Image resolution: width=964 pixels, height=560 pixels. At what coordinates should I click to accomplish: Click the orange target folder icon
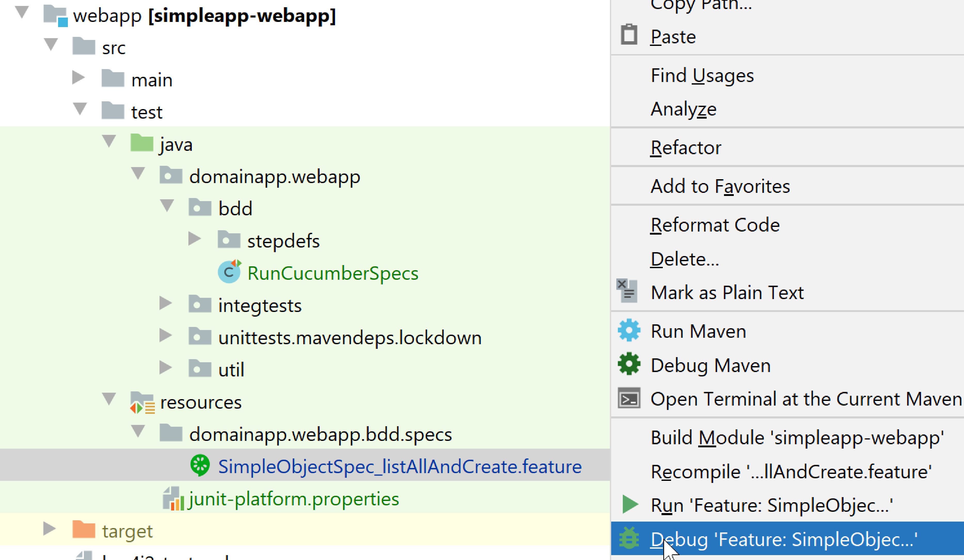[x=83, y=530]
